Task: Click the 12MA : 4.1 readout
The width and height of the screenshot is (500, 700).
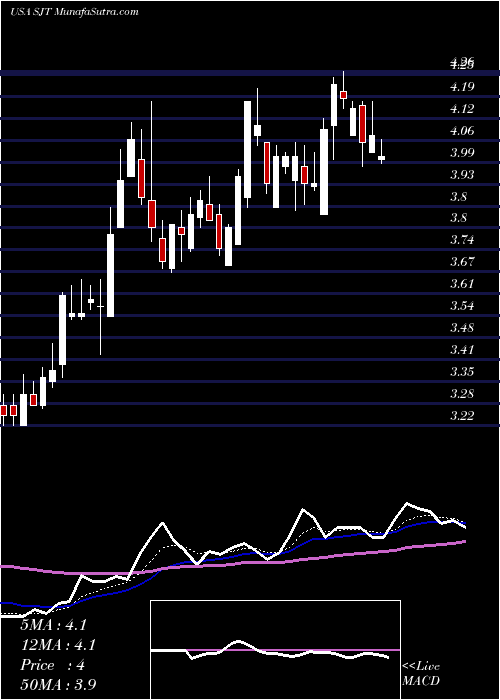Action: [58, 645]
